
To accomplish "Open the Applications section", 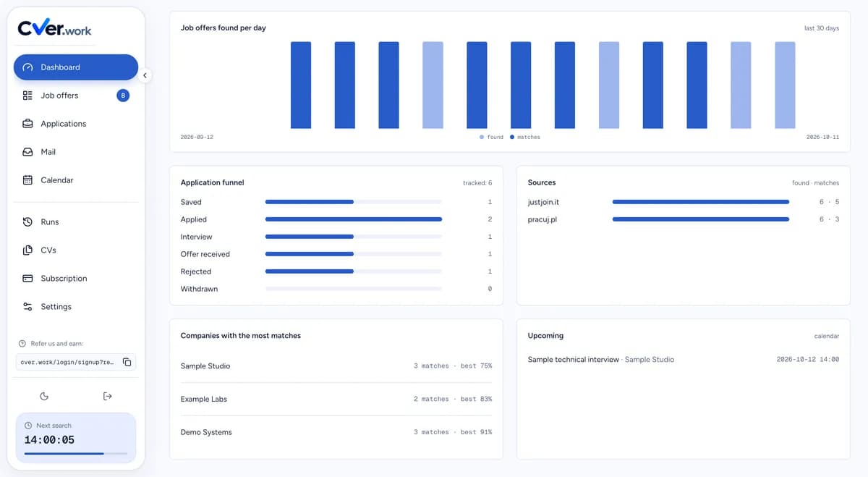I will click(76, 124).
